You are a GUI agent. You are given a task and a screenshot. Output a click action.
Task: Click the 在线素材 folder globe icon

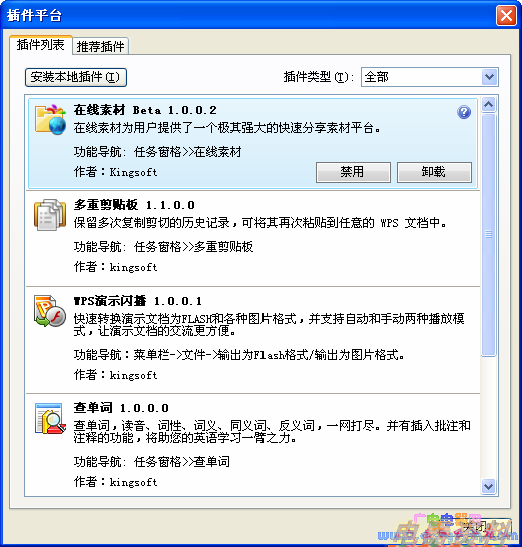(50, 119)
